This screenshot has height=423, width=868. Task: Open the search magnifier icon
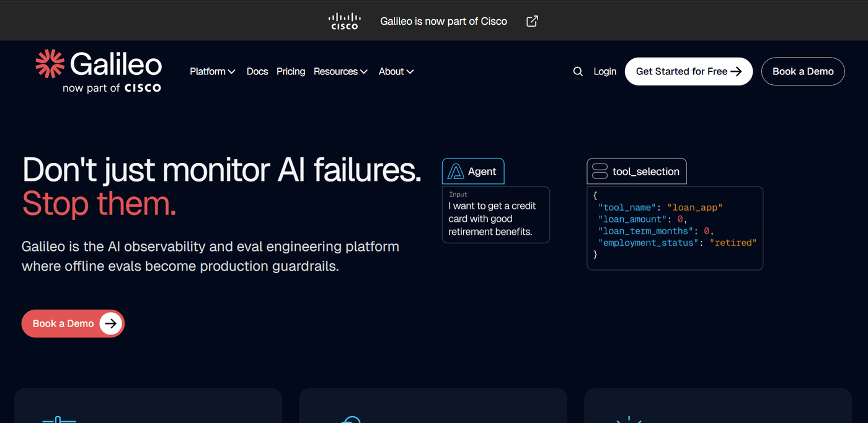(x=578, y=71)
